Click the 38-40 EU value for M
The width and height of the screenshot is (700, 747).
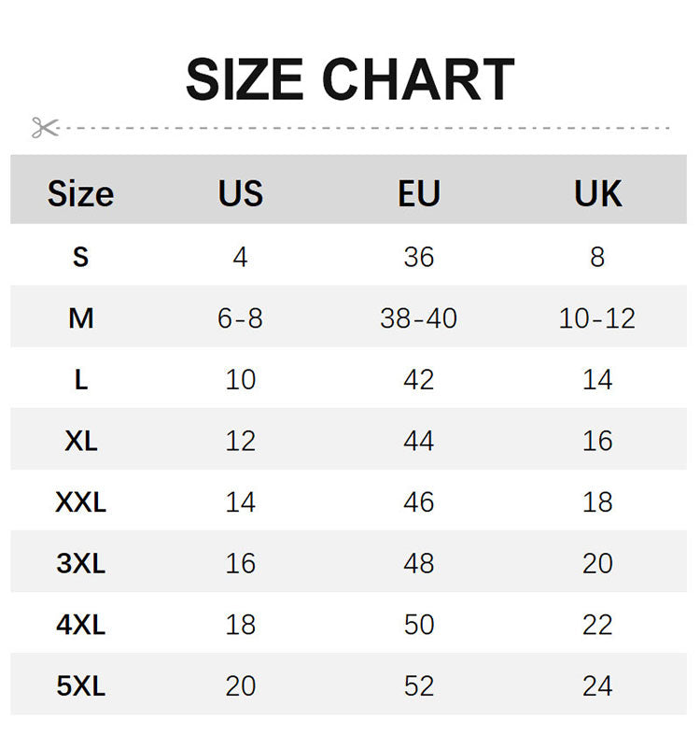pyautogui.click(x=418, y=318)
